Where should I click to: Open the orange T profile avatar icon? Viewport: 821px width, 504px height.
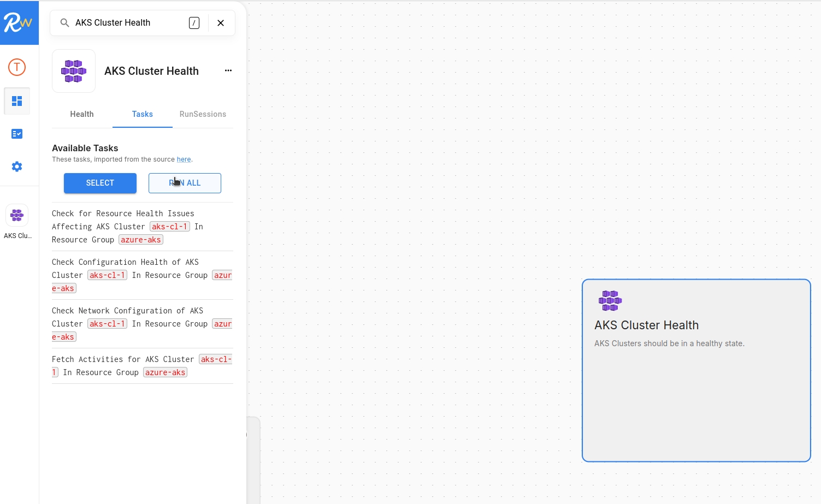[x=16, y=67]
